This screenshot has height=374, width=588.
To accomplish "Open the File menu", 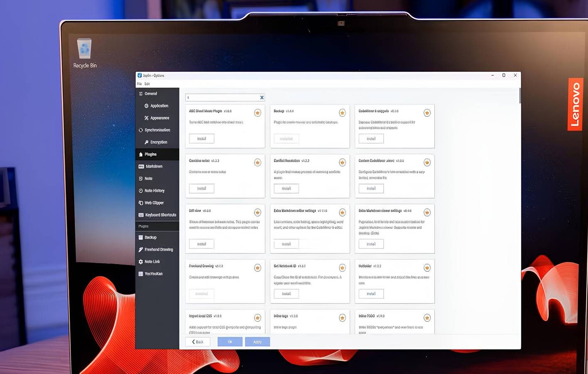I will [140, 84].
